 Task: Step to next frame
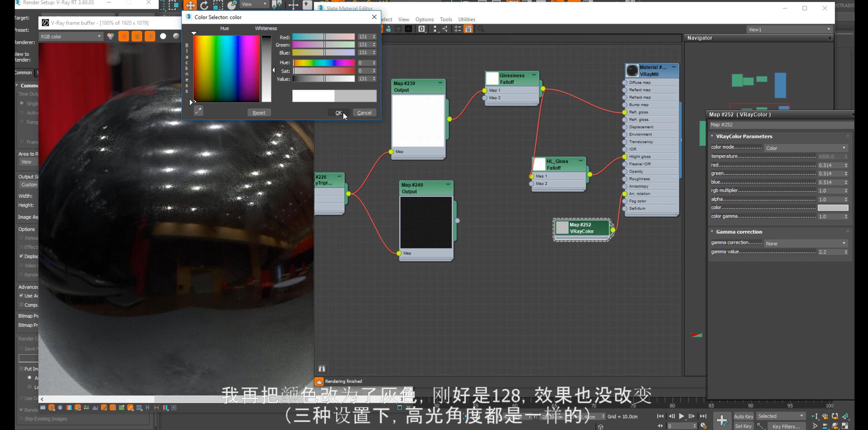pyautogui.click(x=692, y=416)
